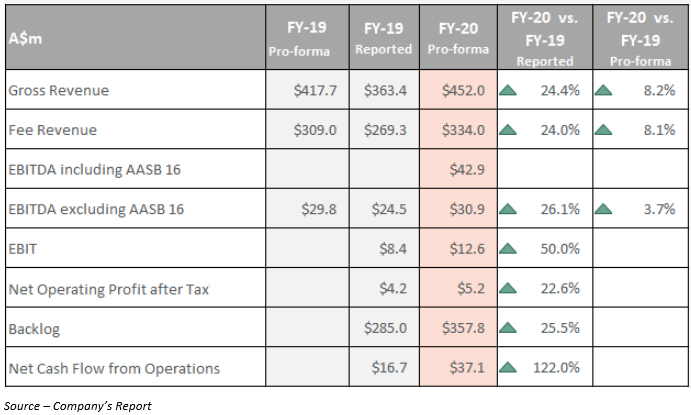Image resolution: width=691 pixels, height=415 pixels.
Task: Click green triangle beside Backlog 25.5%
Action: [x=508, y=329]
